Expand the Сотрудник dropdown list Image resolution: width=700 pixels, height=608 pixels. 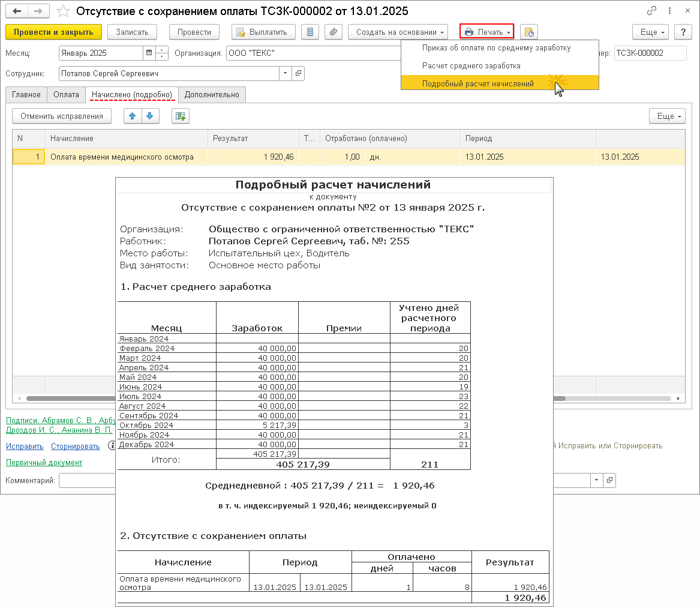coord(285,74)
